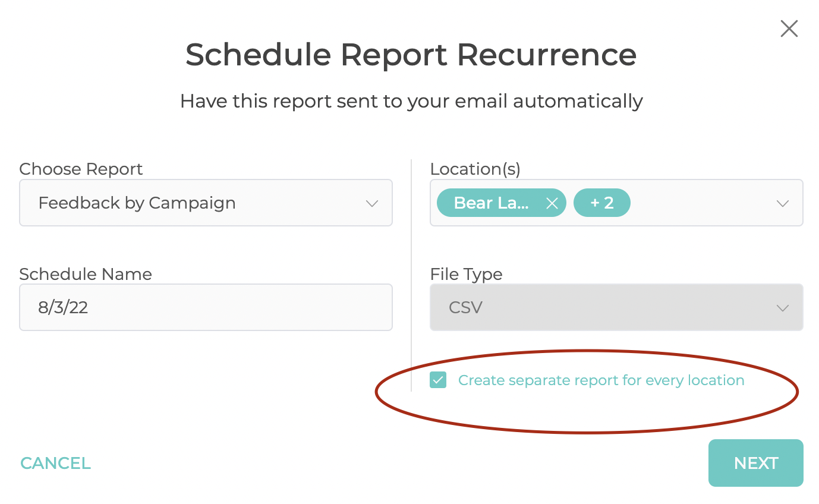Click the chevron arrow in File Type field
819x504 pixels.
783,308
